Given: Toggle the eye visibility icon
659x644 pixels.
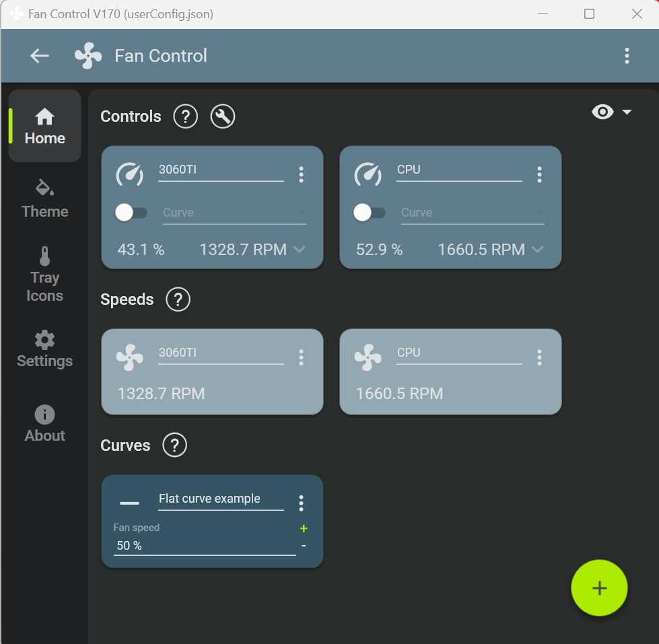Looking at the screenshot, I should [602, 112].
